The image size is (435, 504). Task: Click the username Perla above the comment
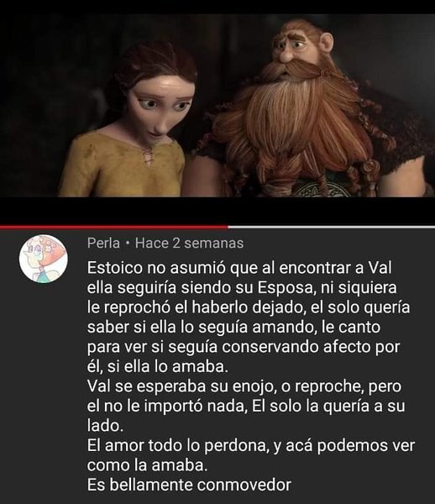pyautogui.click(x=103, y=243)
